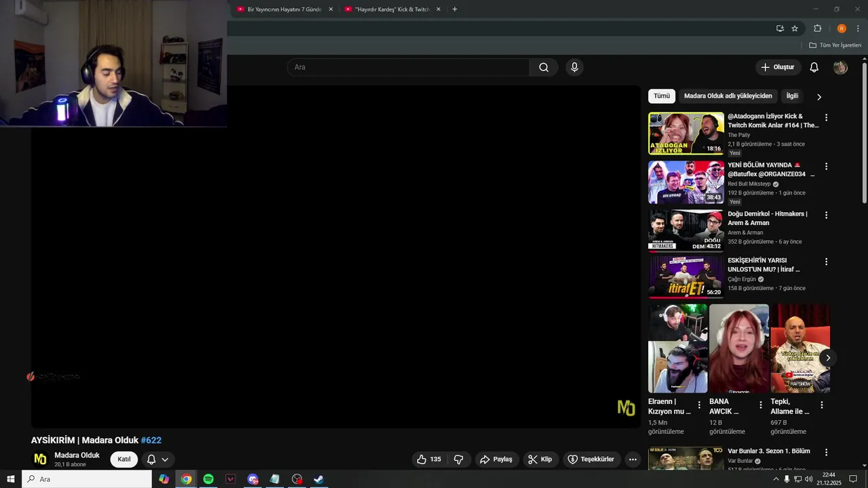Open the clock showing 22:44
Screen dimensions: 868x488
829,479
